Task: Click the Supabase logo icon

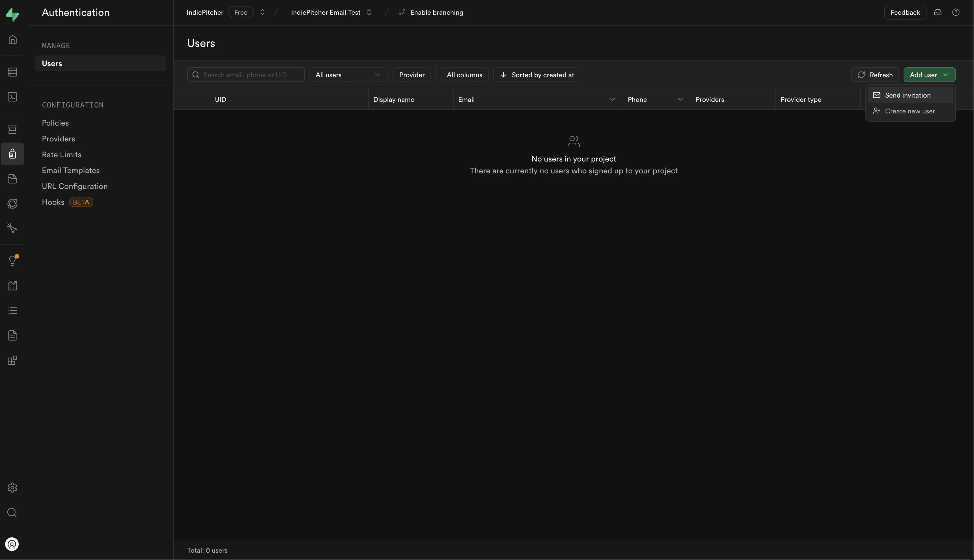Action: 12,14
